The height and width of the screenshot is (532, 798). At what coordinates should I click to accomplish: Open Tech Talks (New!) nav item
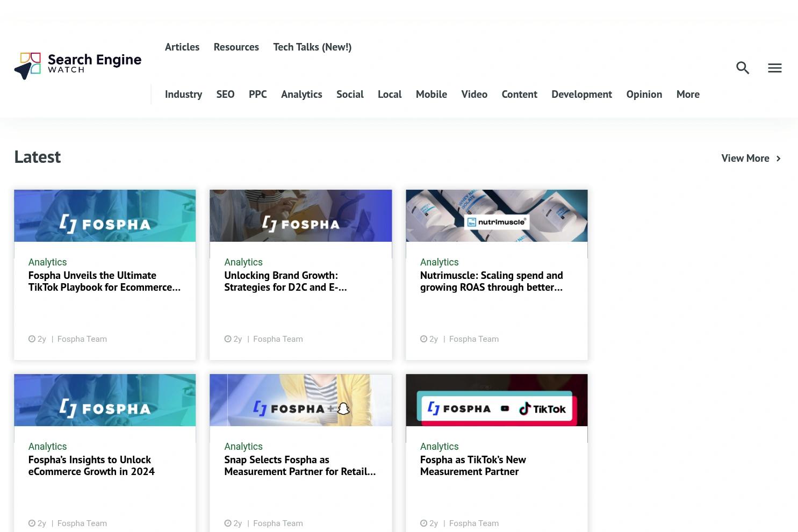coord(312,47)
